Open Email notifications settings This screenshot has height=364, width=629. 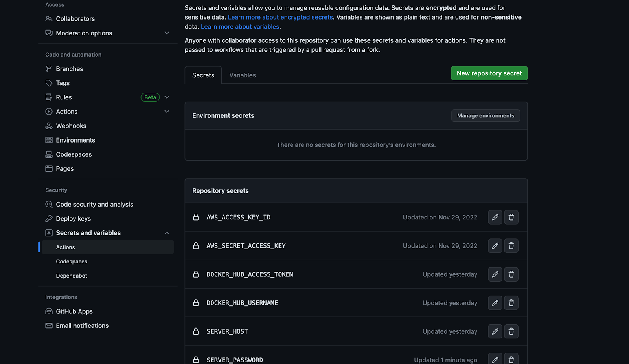(82, 326)
